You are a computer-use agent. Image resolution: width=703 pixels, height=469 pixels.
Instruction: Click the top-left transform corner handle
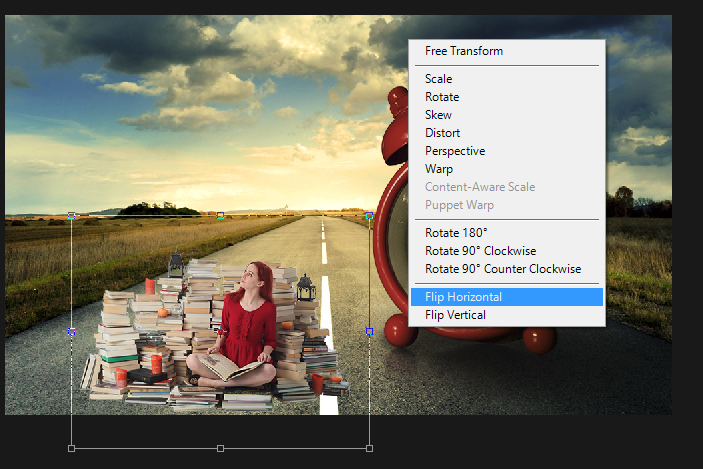coord(71,215)
